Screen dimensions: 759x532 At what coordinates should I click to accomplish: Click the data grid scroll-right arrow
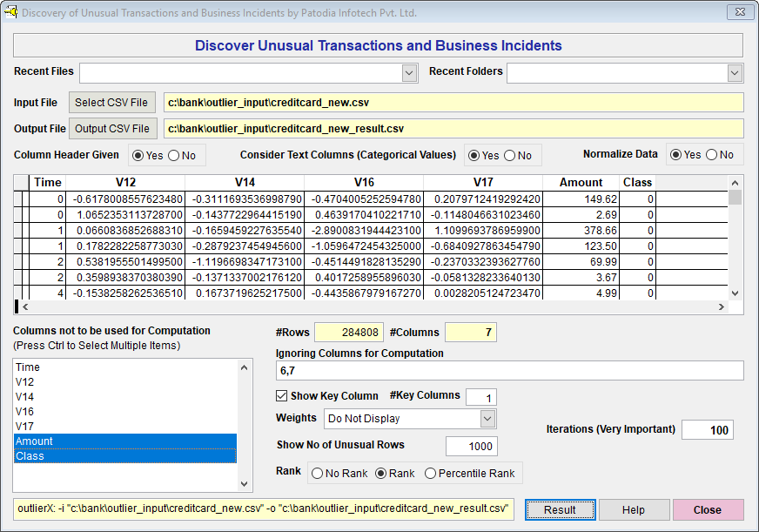(x=722, y=307)
